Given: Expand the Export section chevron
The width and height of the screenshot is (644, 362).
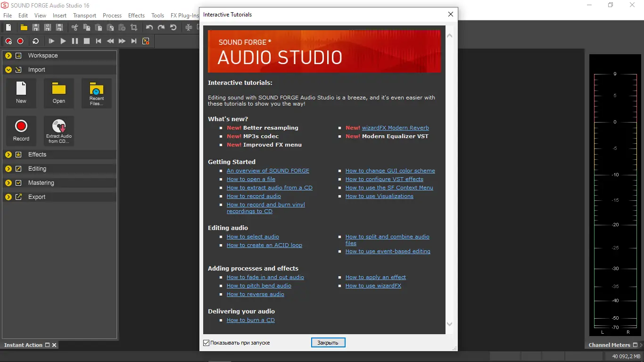Looking at the screenshot, I should point(8,197).
